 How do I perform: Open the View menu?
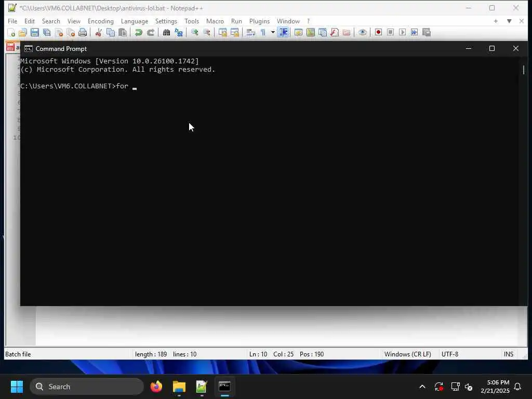click(x=74, y=21)
